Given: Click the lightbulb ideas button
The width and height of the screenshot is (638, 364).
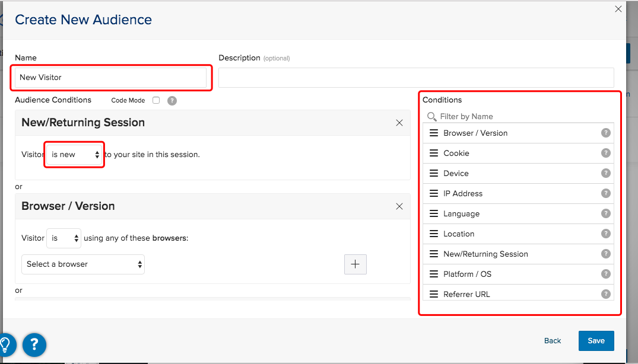Looking at the screenshot, I should point(6,345).
